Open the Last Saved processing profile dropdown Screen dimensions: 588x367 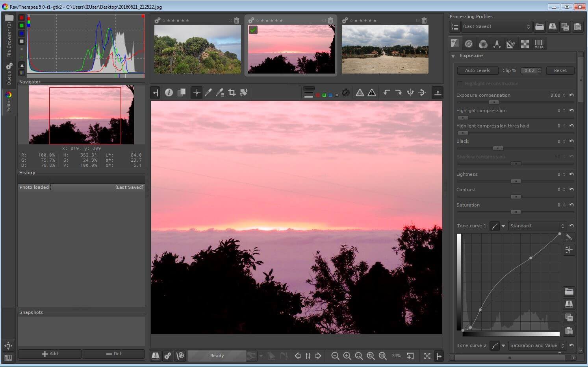[x=529, y=26]
